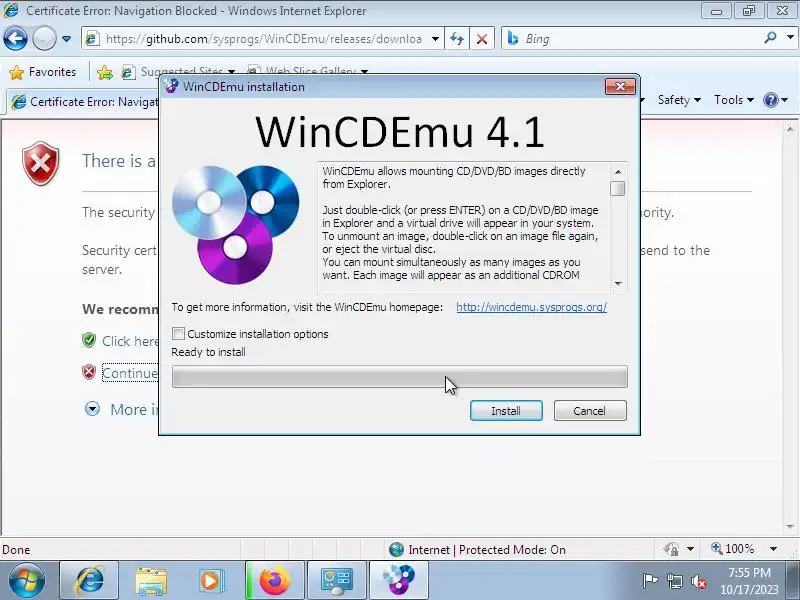800x600 pixels.
Task: Click the IE page scroll-up arrow
Action: pyautogui.click(x=790, y=130)
